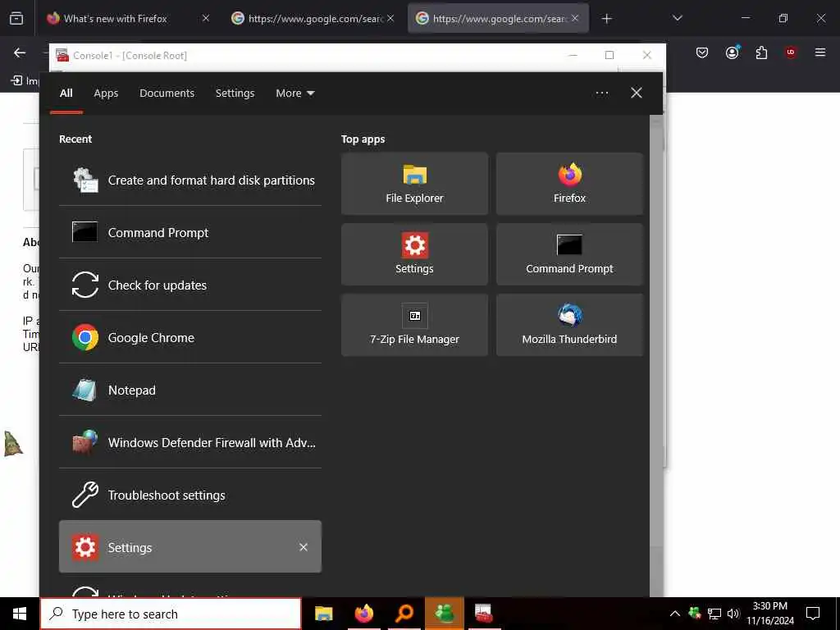Image resolution: width=840 pixels, height=630 pixels.
Task: Close the search panel
Action: pos(637,94)
